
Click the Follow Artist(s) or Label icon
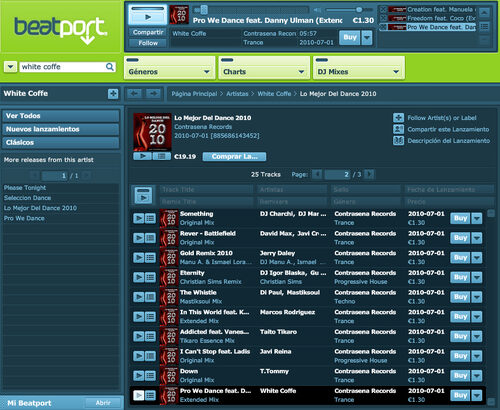398,118
